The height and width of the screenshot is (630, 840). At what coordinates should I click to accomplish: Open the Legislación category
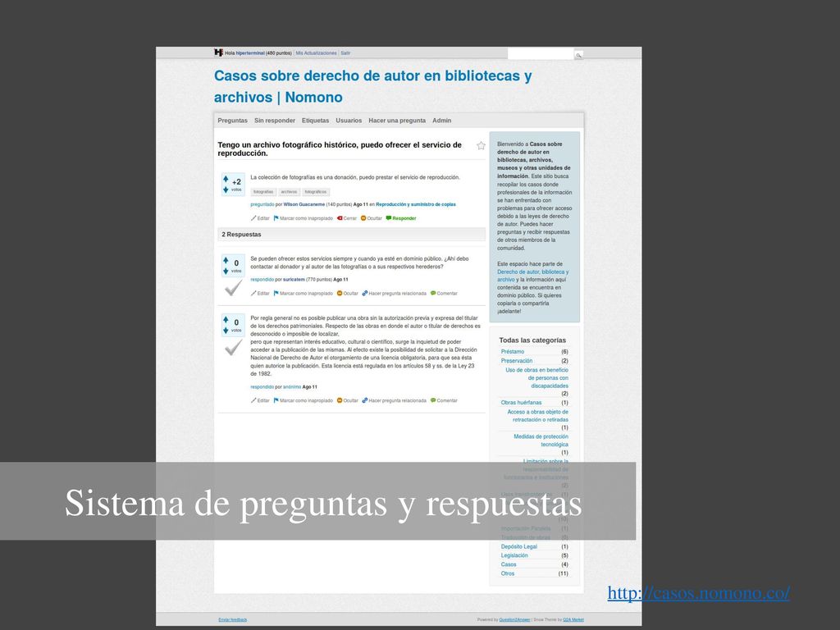(x=514, y=555)
